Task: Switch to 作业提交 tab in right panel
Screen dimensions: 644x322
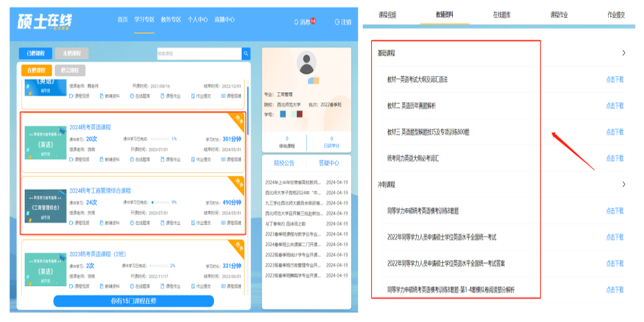Action: (x=616, y=15)
